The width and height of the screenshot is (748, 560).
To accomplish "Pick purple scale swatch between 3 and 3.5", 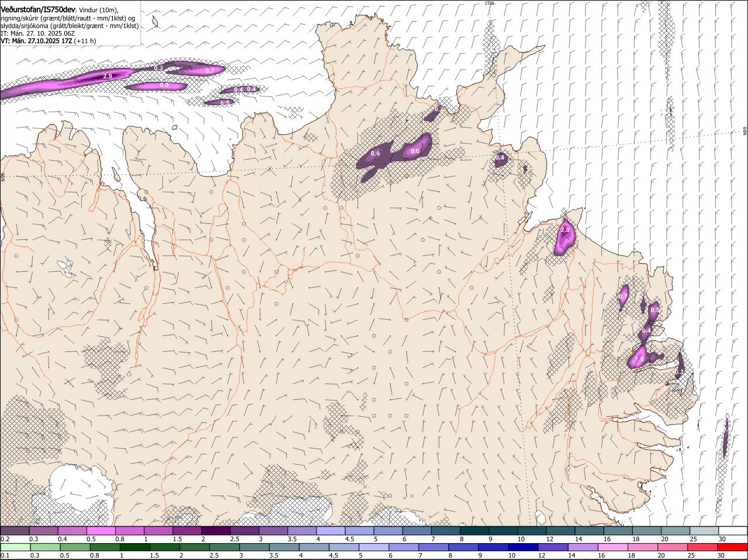I will [273, 531].
